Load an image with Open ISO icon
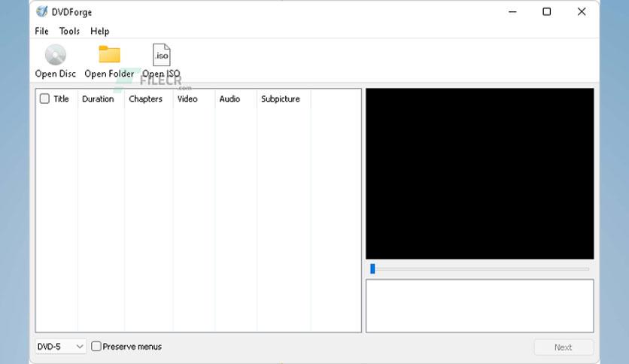 (161, 55)
